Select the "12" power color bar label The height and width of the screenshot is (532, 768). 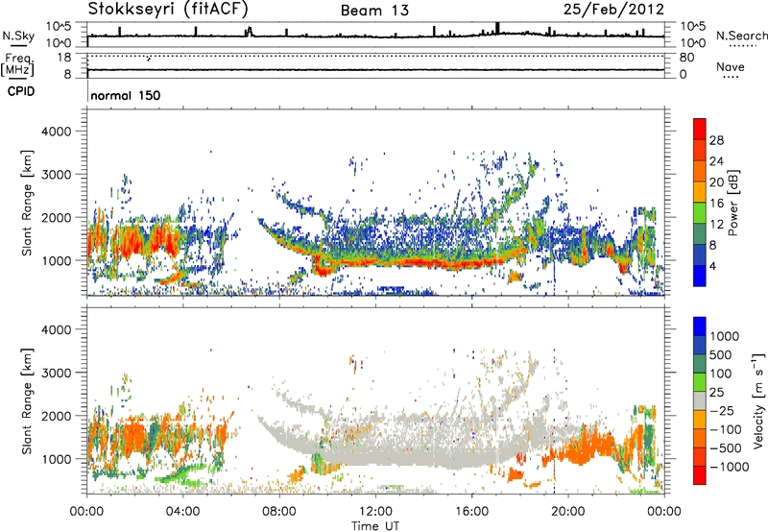point(716,225)
